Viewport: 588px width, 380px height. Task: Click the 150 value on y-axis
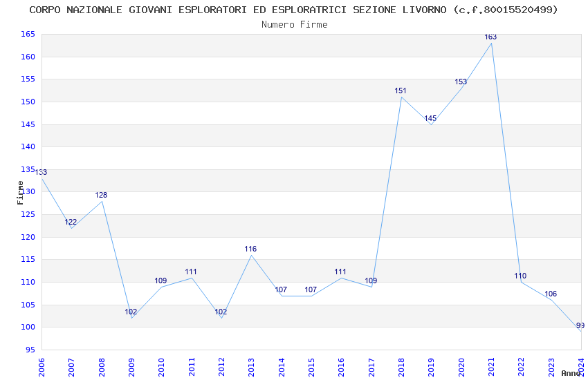tap(28, 102)
